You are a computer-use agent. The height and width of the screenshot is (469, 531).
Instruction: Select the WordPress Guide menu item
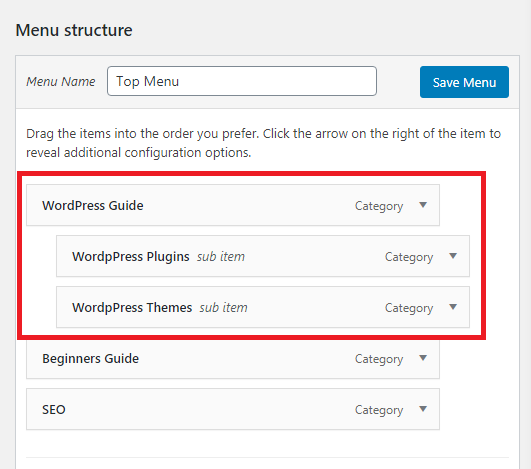pyautogui.click(x=233, y=205)
